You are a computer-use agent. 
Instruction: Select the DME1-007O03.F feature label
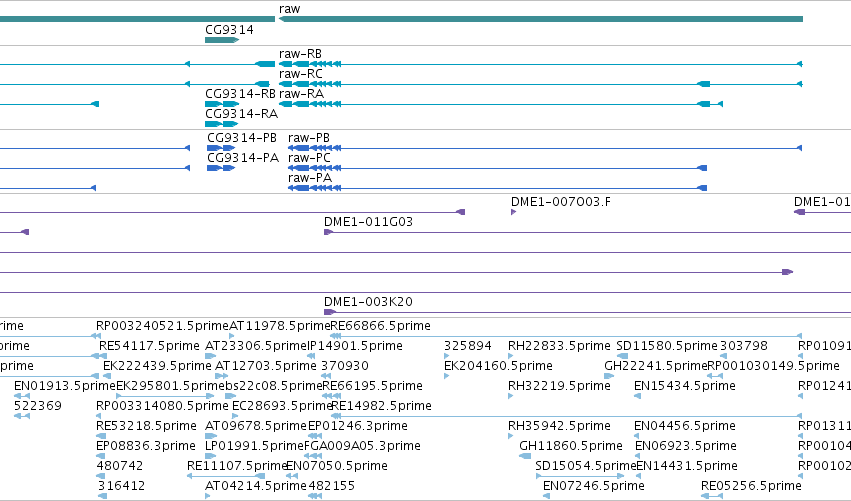coord(561,202)
